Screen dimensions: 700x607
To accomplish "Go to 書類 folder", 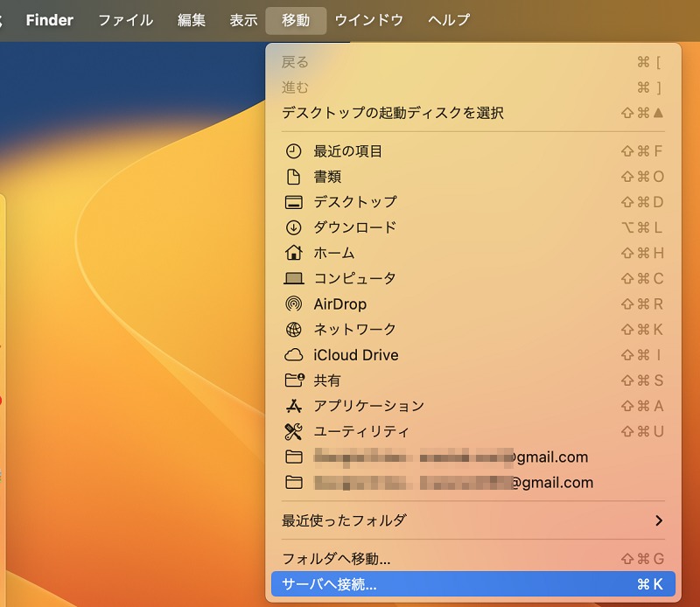I will [x=473, y=177].
